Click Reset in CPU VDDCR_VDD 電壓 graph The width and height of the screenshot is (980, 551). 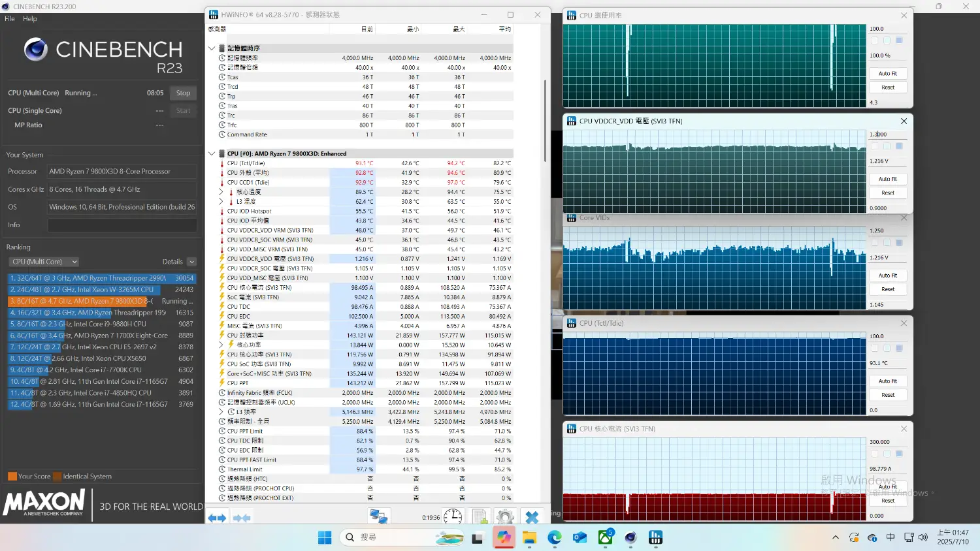pyautogui.click(x=888, y=193)
